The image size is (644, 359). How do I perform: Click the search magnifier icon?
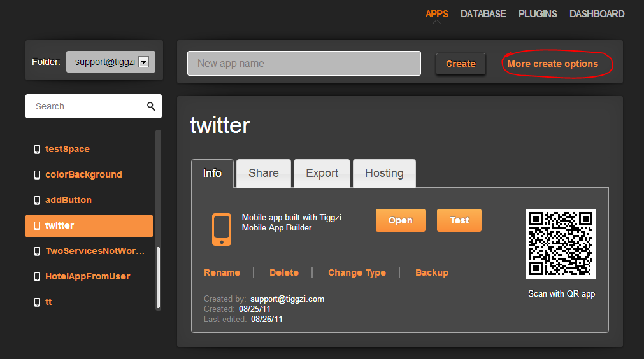point(151,106)
